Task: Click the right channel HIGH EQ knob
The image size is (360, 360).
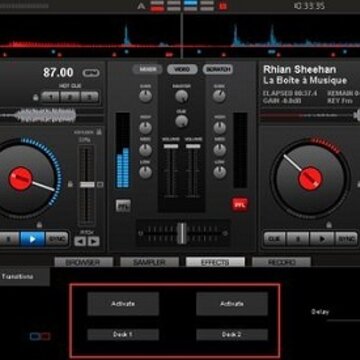Action: pos(219,128)
